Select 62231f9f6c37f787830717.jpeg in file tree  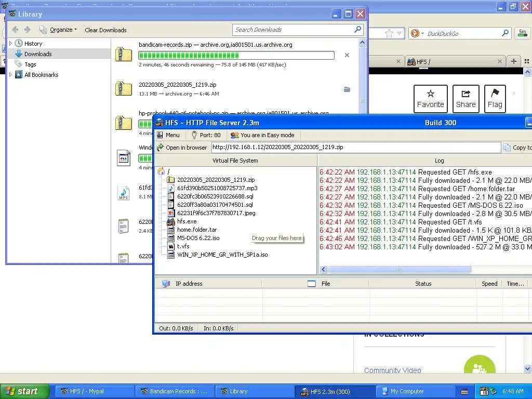pyautogui.click(x=216, y=213)
